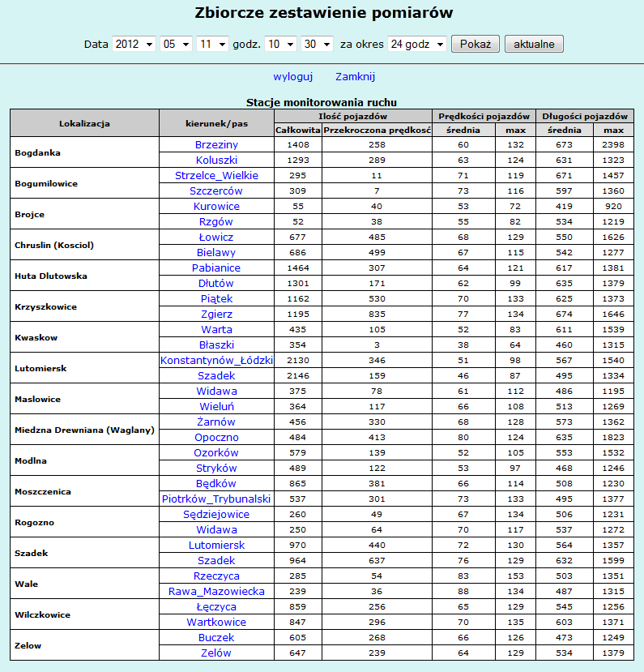The width and height of the screenshot is (644, 672).
Task: Open the Wieluń link
Action: click(x=216, y=407)
